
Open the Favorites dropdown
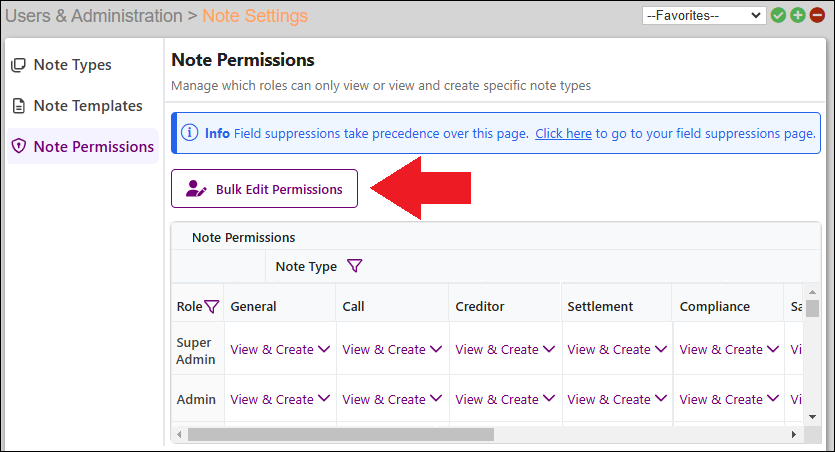coord(704,15)
